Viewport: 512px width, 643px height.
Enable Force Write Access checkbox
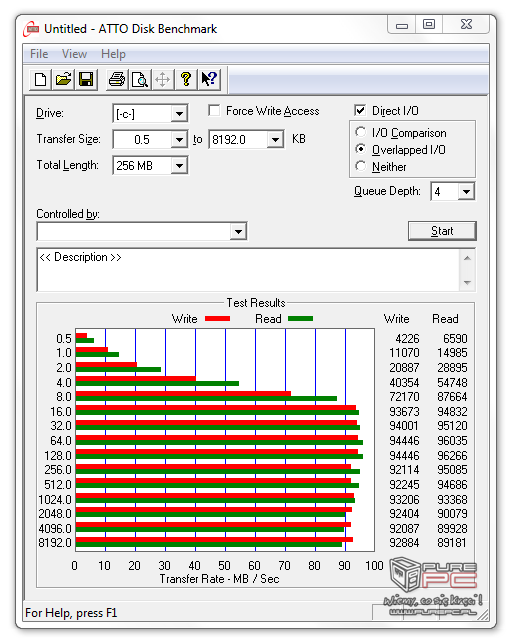(x=214, y=111)
